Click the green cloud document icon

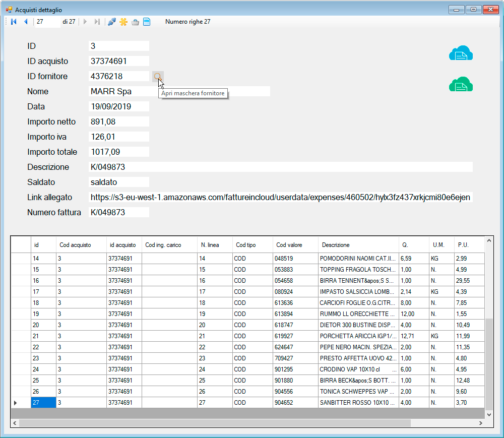pos(461,84)
